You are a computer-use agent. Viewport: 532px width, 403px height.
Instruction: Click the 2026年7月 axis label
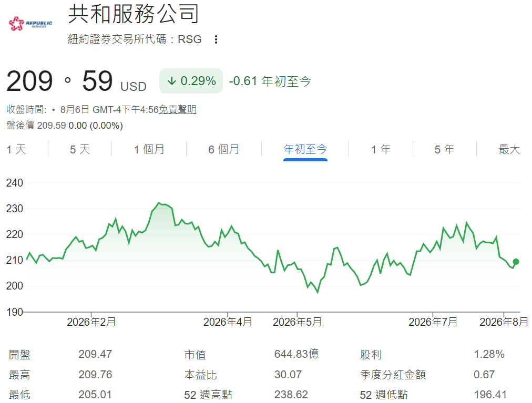pos(433,322)
